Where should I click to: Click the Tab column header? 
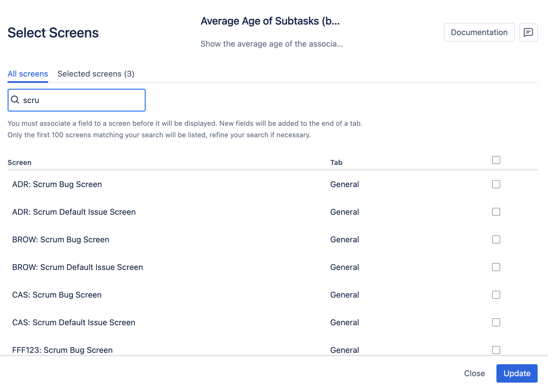pos(336,163)
